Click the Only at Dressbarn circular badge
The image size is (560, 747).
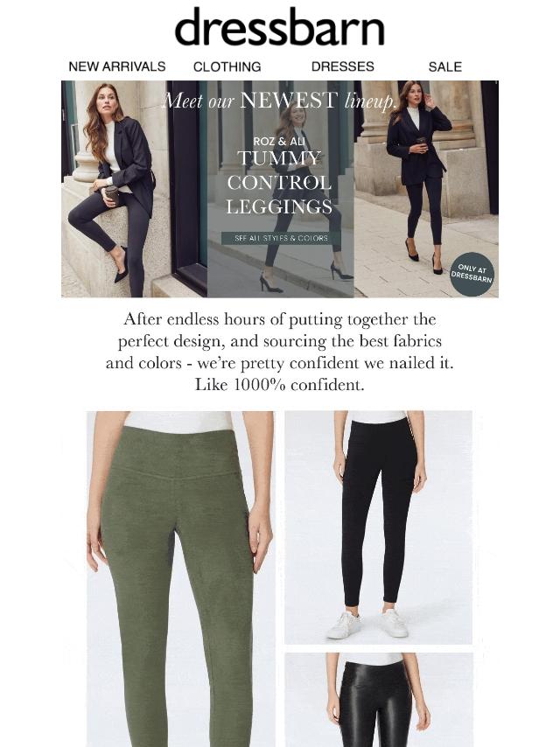tap(472, 274)
